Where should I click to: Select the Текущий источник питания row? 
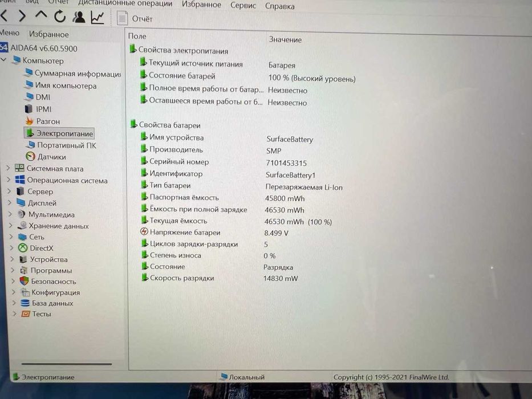(x=217, y=64)
